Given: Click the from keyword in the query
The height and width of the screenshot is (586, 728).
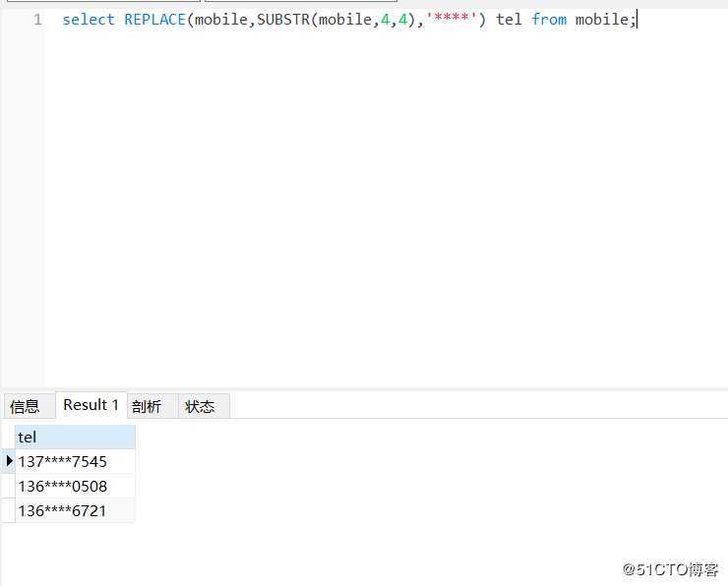Looking at the screenshot, I should coord(549,20).
